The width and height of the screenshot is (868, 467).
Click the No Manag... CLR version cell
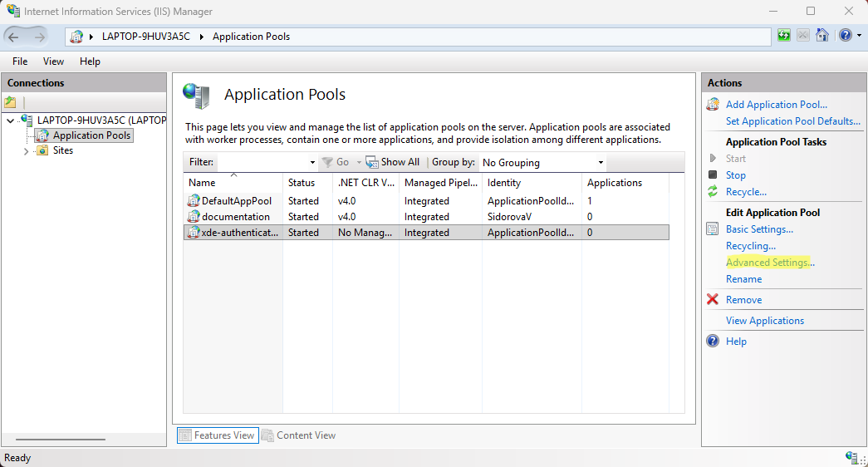point(365,233)
